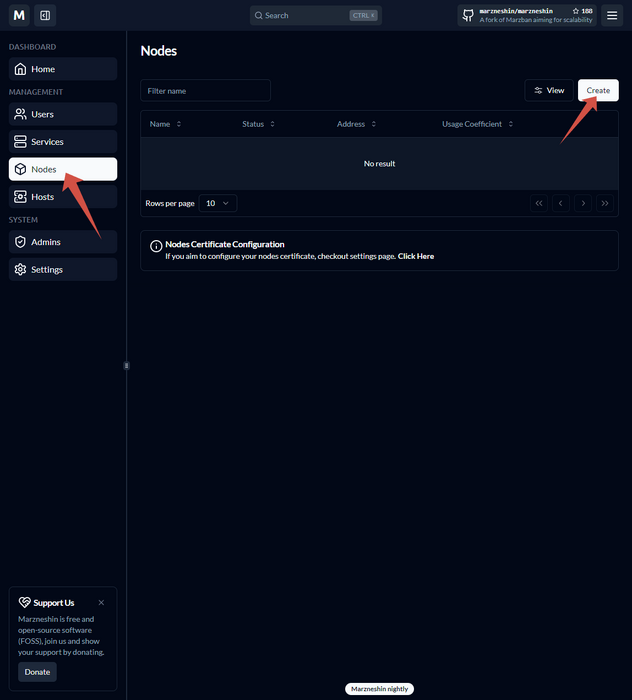The image size is (632, 700).
Task: Click the Donate button
Action: pos(37,672)
